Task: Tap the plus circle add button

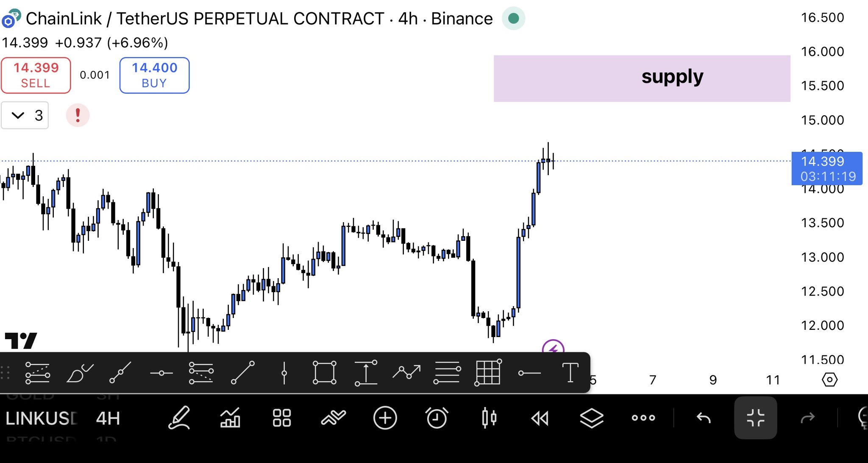Action: 385,418
